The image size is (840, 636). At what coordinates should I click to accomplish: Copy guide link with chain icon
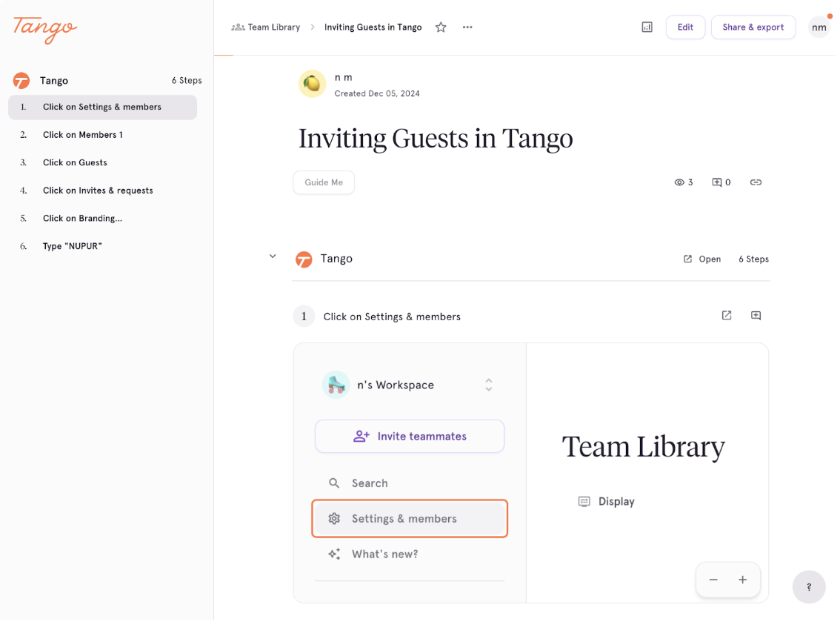coord(756,182)
